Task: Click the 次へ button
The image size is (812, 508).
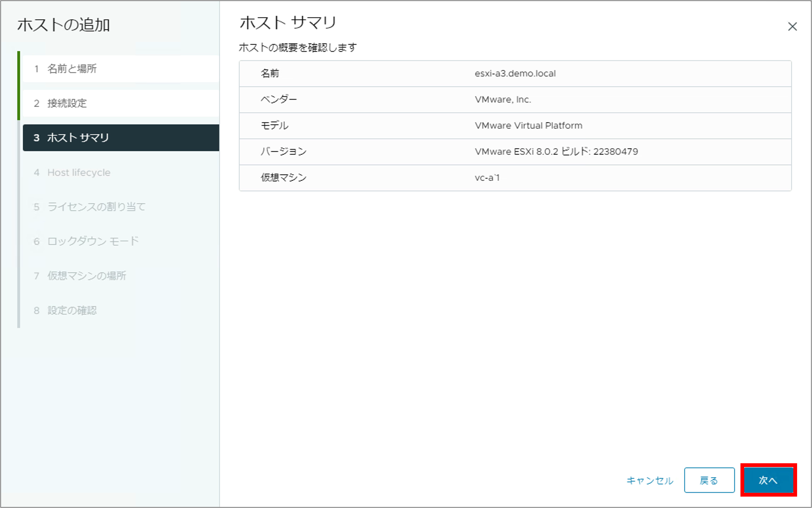Action: pyautogui.click(x=768, y=480)
